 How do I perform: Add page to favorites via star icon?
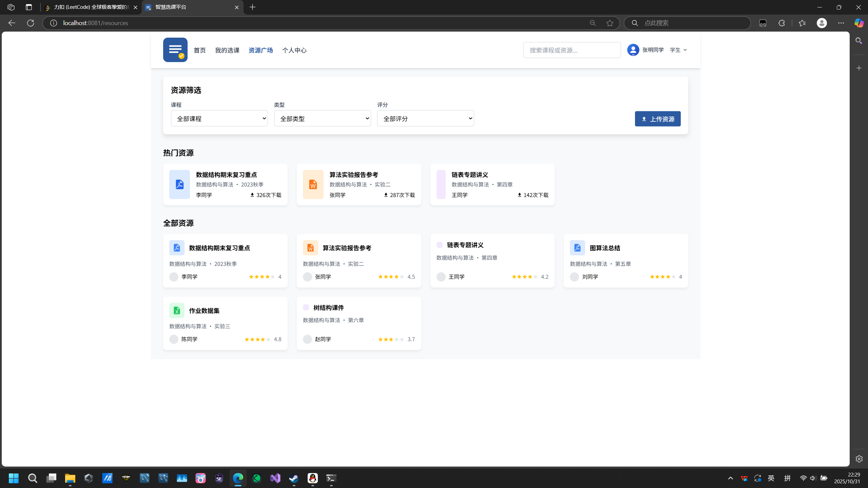(610, 23)
